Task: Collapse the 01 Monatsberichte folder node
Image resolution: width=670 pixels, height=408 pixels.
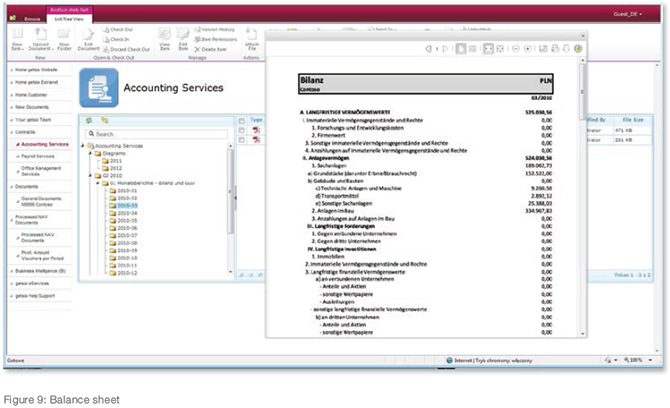Action: 97,183
